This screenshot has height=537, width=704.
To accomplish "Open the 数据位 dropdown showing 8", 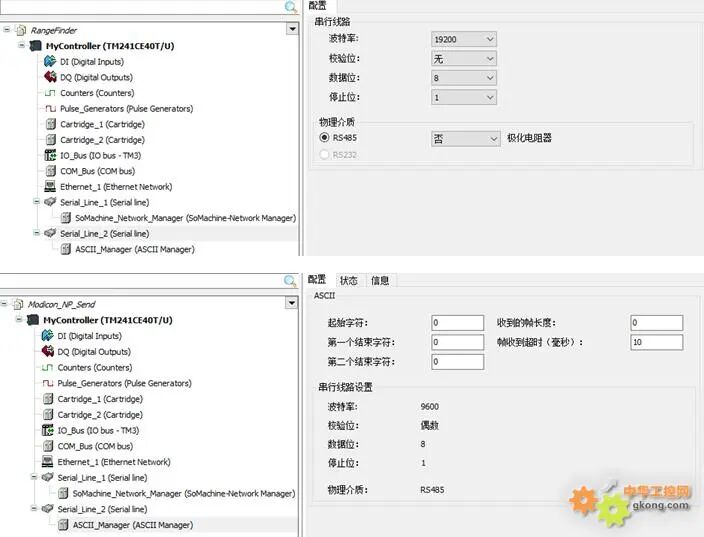I will coord(463,78).
